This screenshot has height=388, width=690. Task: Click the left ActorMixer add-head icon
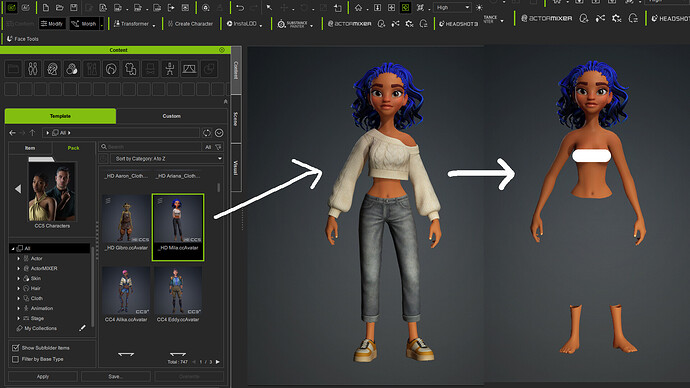coord(382,24)
